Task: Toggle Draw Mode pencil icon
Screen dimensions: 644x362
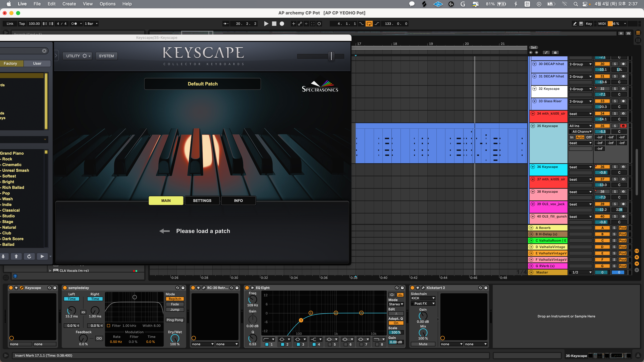Action: (x=575, y=24)
